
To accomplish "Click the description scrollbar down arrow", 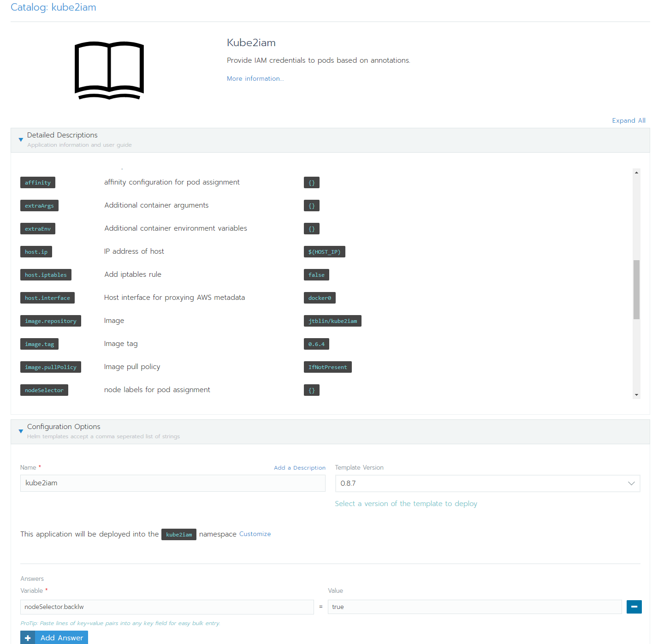I will [636, 395].
